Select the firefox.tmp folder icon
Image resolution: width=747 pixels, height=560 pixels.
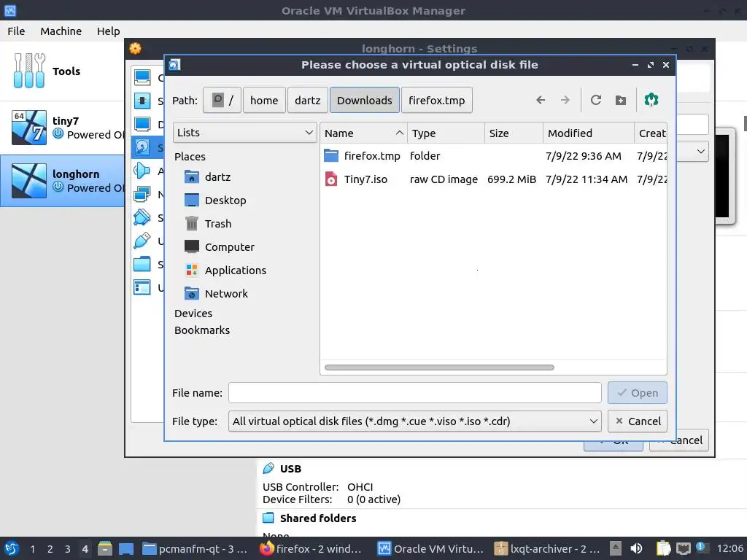point(330,156)
